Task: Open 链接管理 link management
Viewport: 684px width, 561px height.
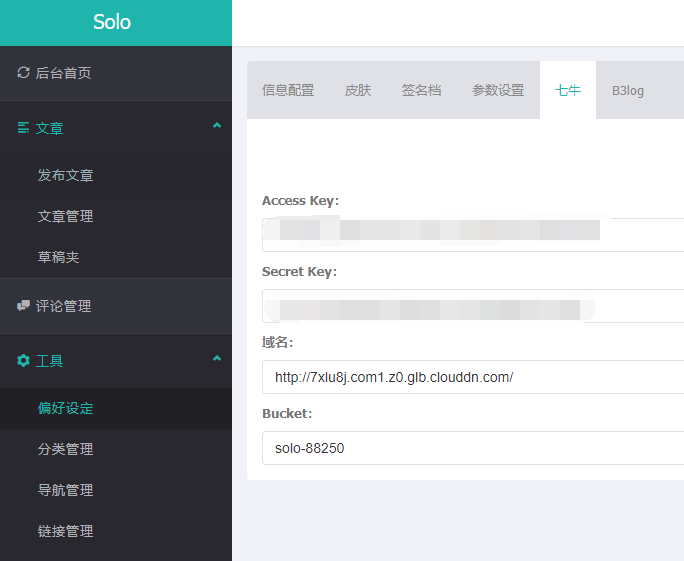Action: pos(66,531)
